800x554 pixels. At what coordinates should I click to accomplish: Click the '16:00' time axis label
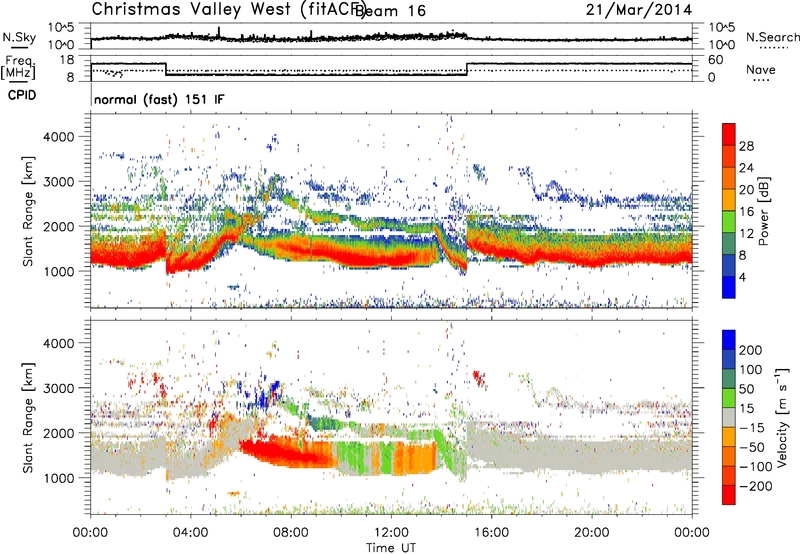point(491,533)
